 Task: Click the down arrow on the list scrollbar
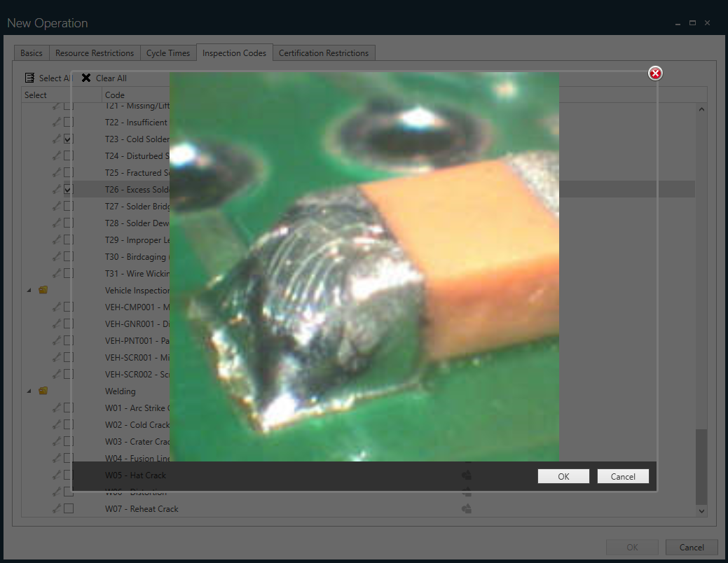pos(701,510)
